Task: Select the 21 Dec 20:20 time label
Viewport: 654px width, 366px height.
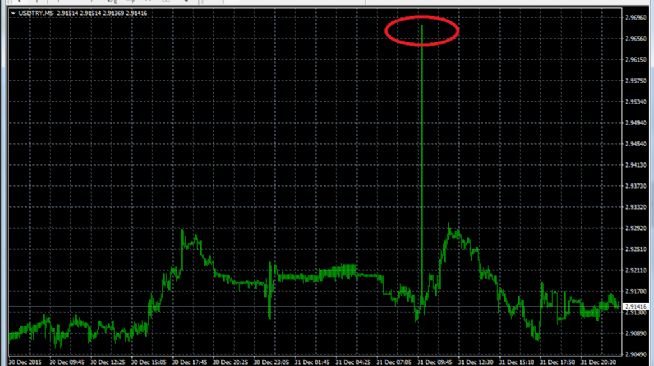Action: pyautogui.click(x=598, y=362)
